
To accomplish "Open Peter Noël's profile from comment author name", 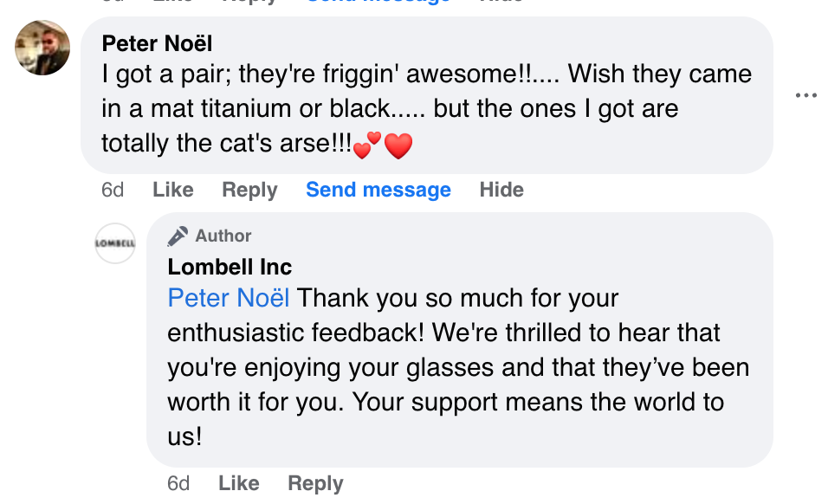I will (x=157, y=43).
